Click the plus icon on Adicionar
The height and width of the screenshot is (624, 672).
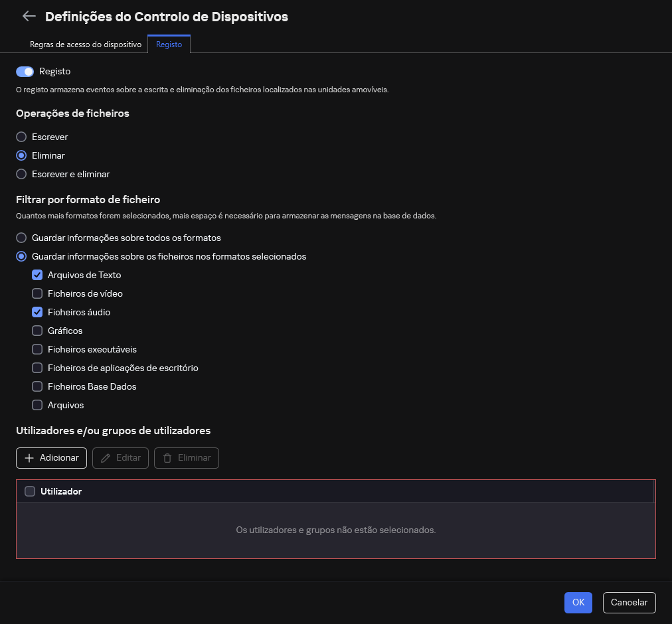pos(29,458)
